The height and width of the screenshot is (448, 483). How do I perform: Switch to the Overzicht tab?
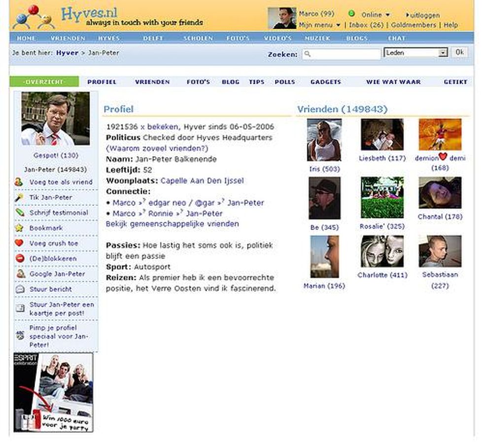pos(44,82)
